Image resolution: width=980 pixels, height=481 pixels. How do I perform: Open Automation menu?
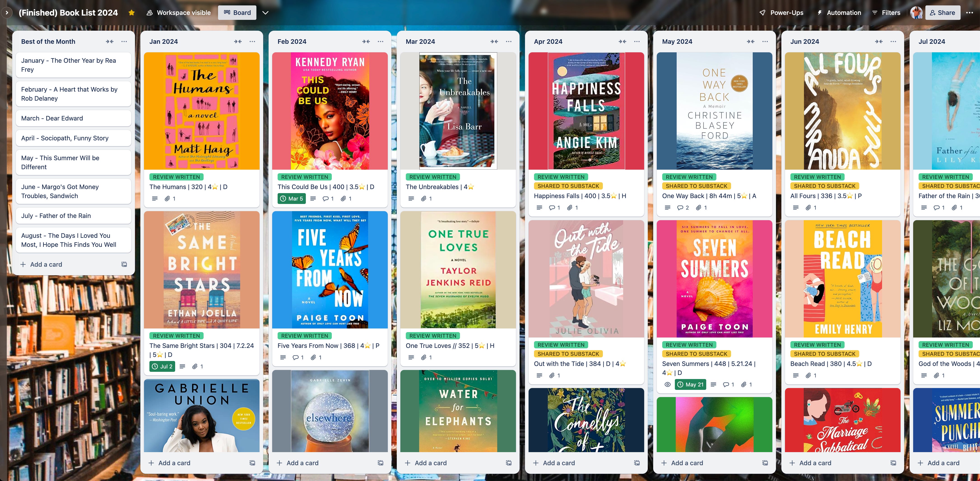point(839,13)
